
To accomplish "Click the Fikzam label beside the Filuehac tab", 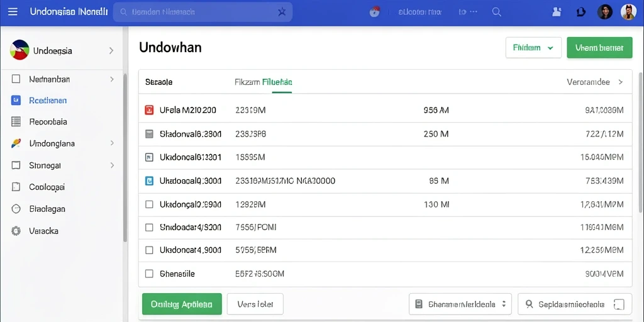I will pos(247,82).
